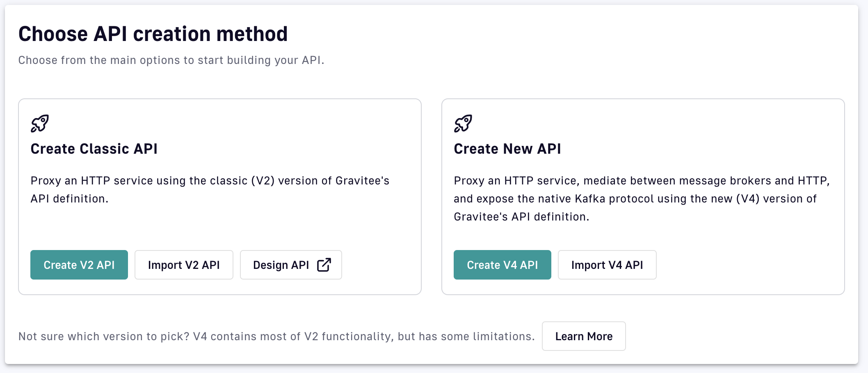The width and height of the screenshot is (868, 373).
Task: Click the 'Create New API' card title
Action: (x=507, y=149)
